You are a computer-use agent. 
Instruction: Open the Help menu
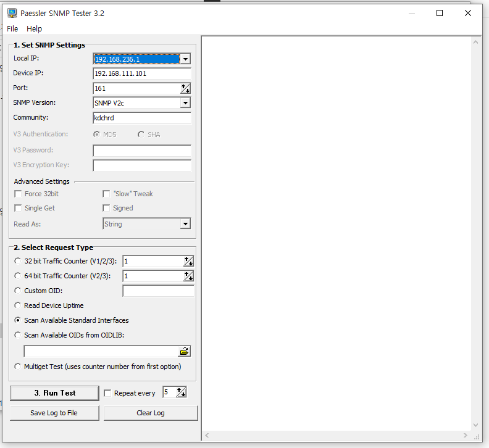(35, 28)
